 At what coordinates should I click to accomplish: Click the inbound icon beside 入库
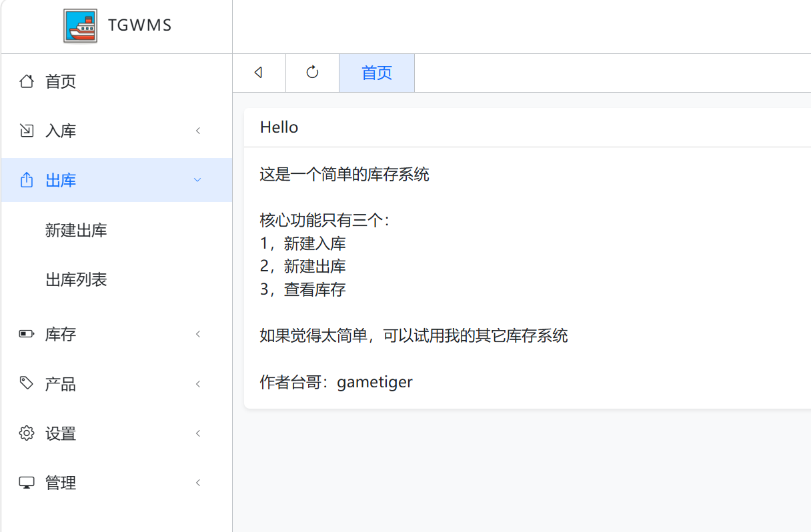27,131
